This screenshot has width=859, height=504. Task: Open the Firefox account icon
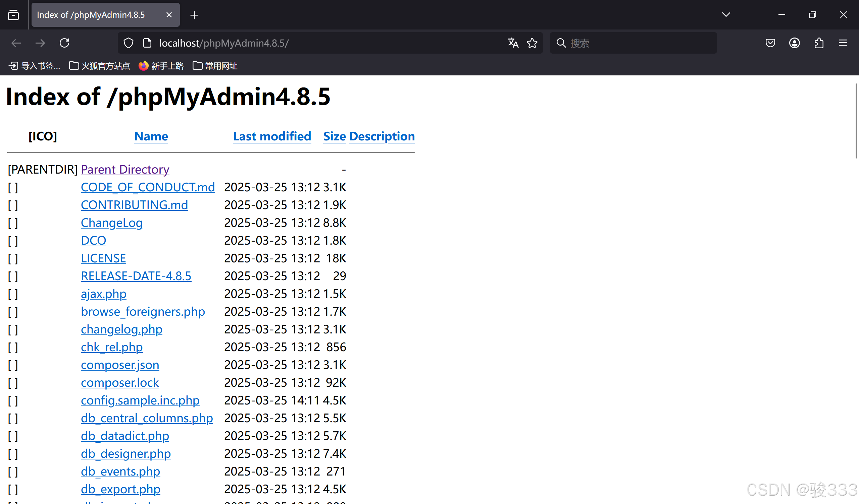tap(795, 43)
